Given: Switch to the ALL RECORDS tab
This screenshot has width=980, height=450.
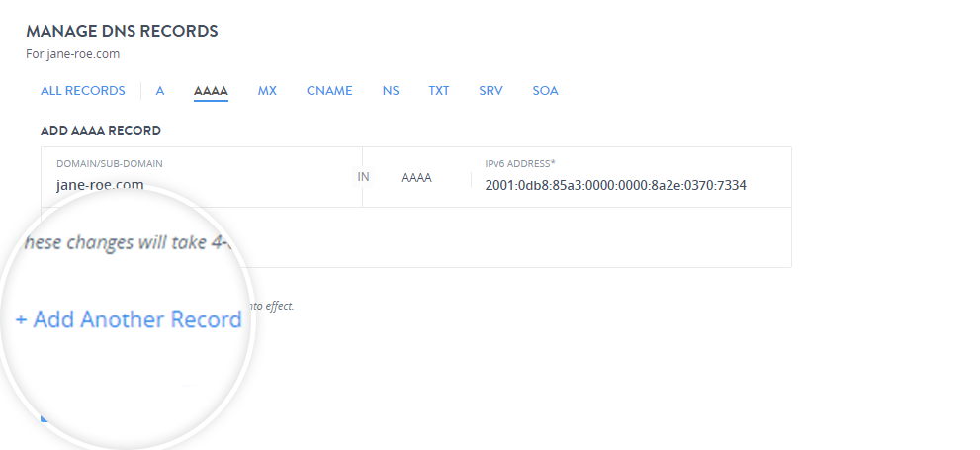Looking at the screenshot, I should (82, 91).
